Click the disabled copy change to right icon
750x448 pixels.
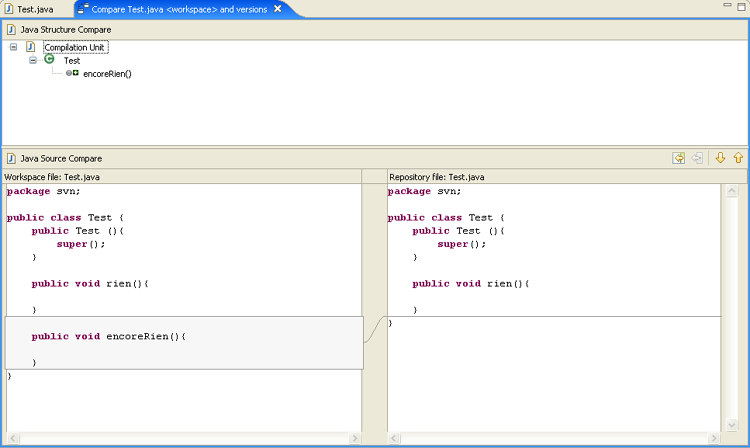click(697, 158)
